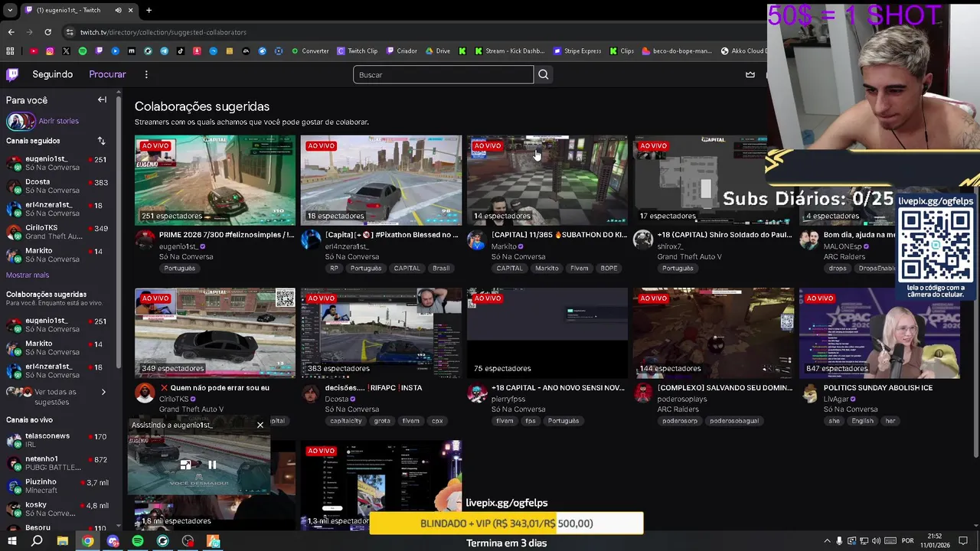
Task: Open a new browser tab
Action: [149, 10]
